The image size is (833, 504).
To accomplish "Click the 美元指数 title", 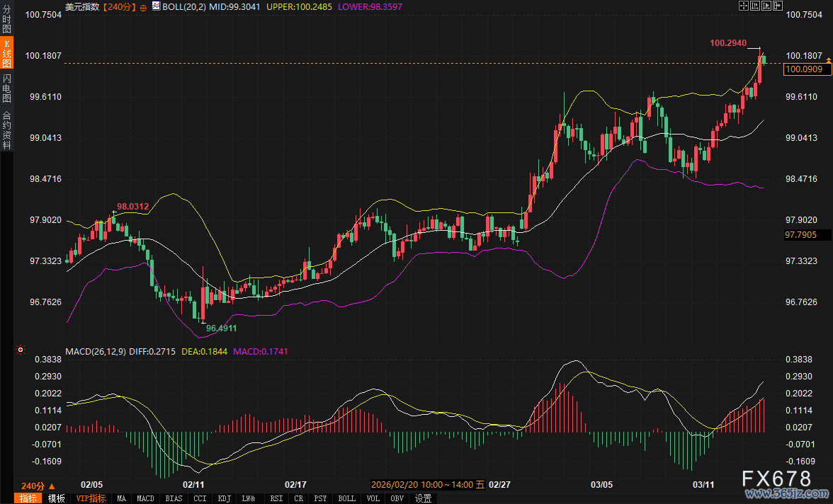I will click(x=82, y=7).
